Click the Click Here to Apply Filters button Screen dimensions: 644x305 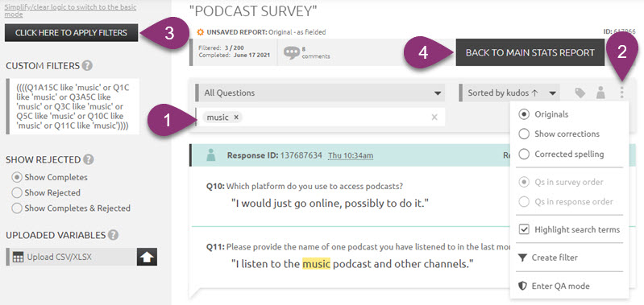tap(72, 33)
